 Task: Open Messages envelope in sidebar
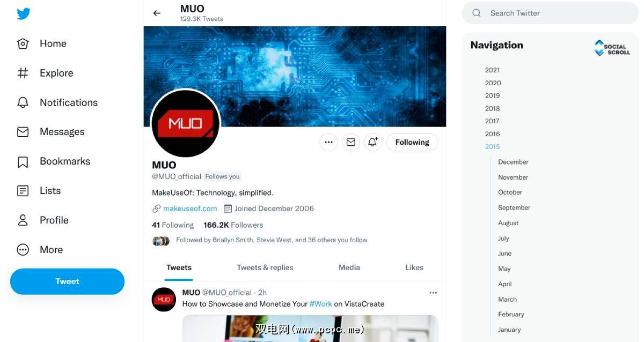[23, 132]
